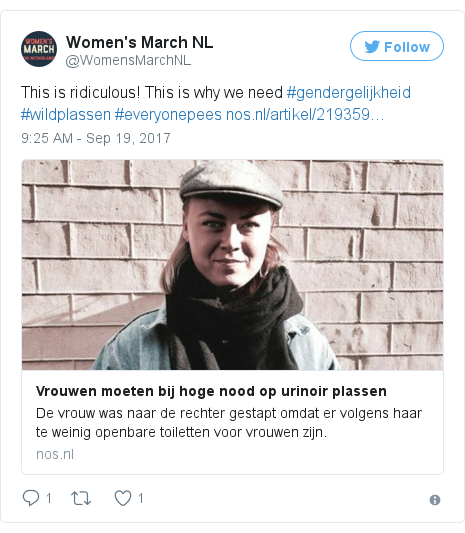Open the #wildplassen hashtag

pos(66,115)
